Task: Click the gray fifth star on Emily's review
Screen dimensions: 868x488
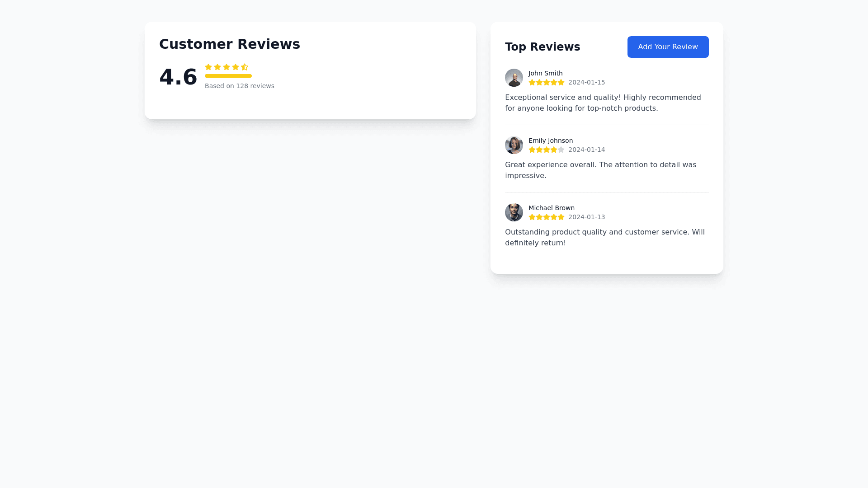Action: pos(561,150)
